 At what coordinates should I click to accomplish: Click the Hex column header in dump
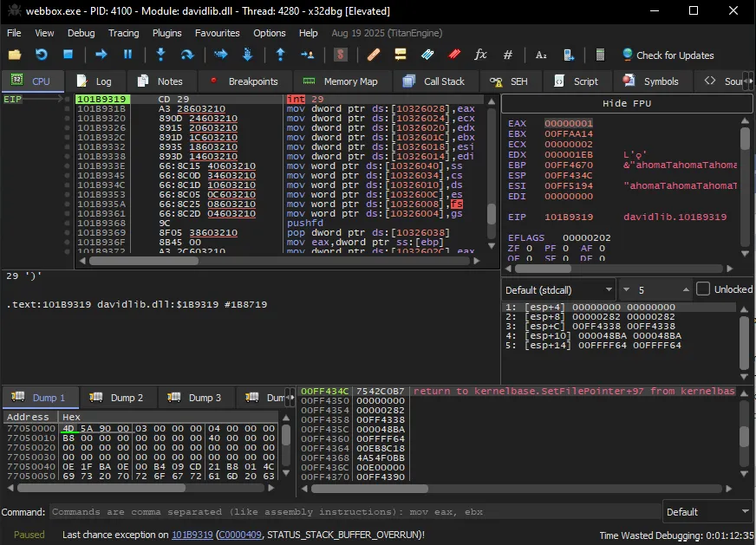point(168,417)
